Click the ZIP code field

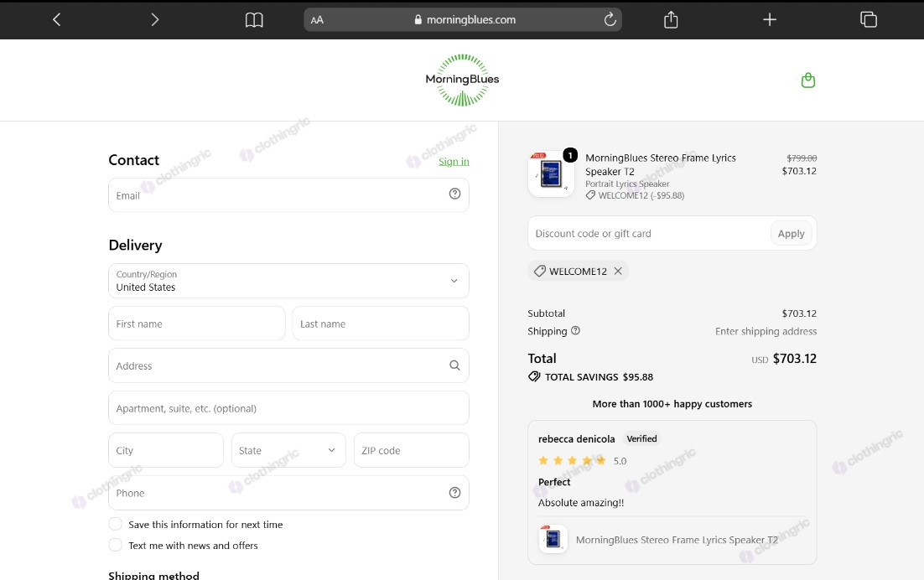(x=412, y=450)
